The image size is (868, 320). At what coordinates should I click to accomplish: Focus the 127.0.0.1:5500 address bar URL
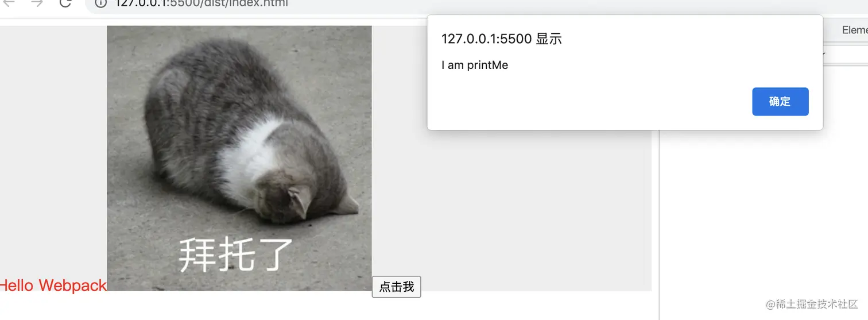(x=202, y=3)
